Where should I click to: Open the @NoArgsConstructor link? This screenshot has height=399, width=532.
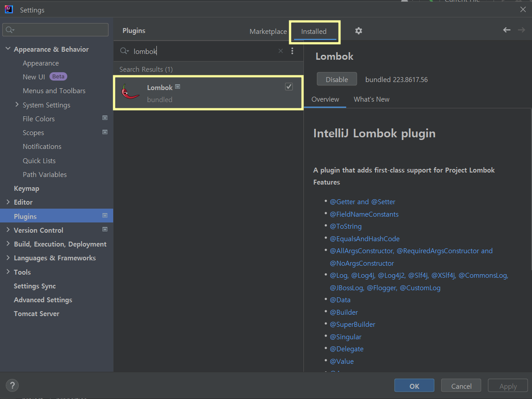362,263
